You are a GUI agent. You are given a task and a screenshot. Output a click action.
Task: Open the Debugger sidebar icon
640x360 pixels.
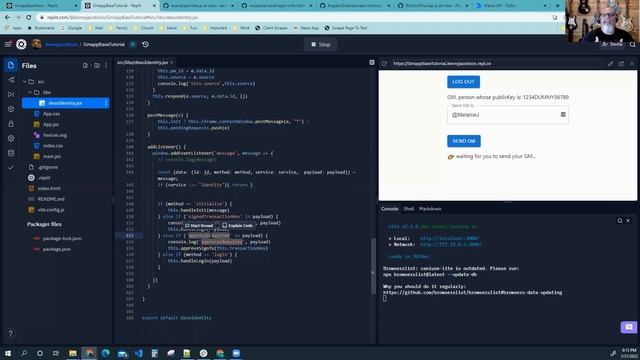[x=11, y=94]
